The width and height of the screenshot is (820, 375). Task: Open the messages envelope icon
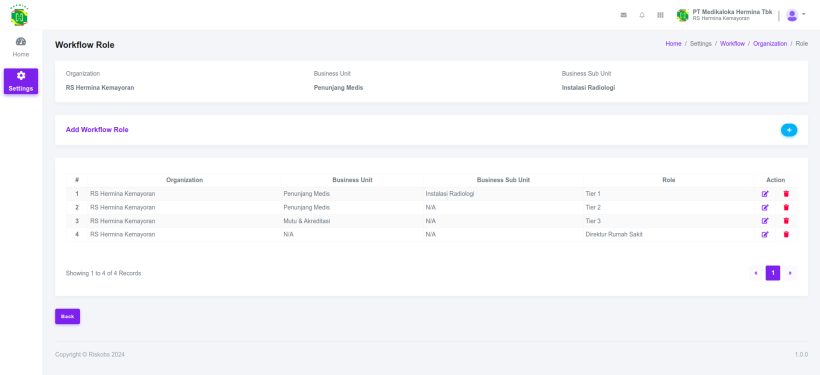623,15
